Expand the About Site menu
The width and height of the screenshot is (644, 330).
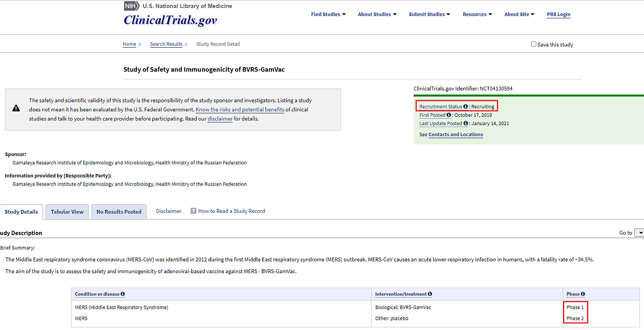[519, 14]
